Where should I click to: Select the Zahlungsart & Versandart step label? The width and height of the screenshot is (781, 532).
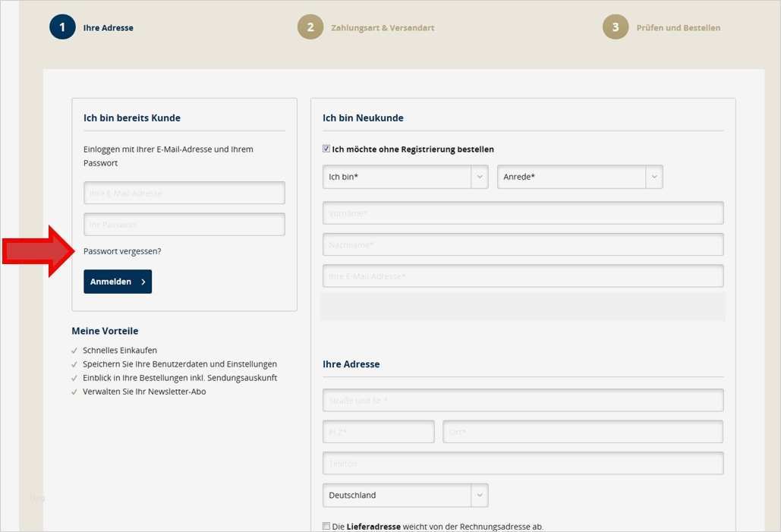(383, 27)
